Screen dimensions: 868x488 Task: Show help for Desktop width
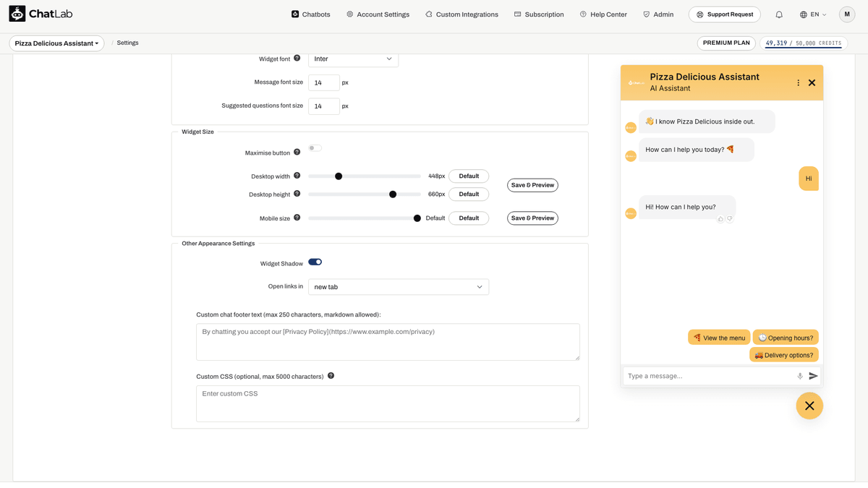297,176
